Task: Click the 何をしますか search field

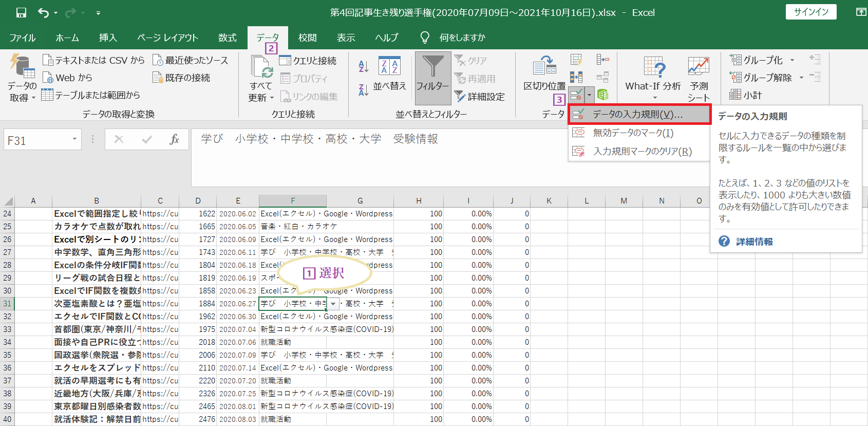Action: pos(462,38)
